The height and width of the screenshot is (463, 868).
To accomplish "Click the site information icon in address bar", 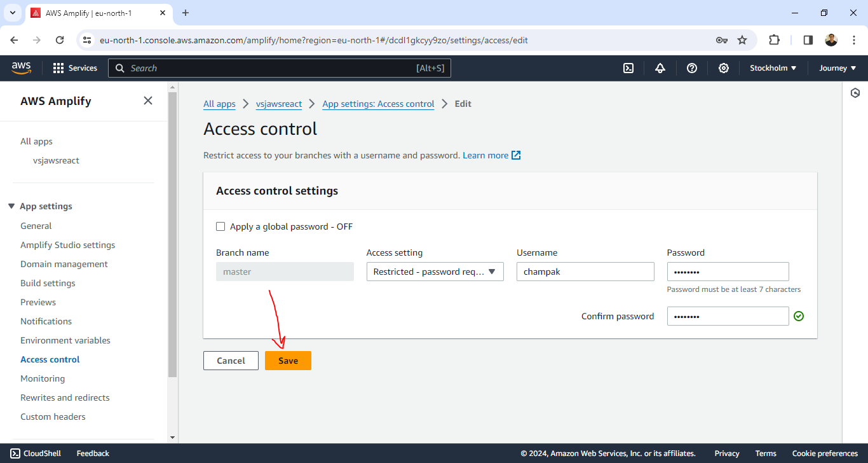I will coord(88,40).
